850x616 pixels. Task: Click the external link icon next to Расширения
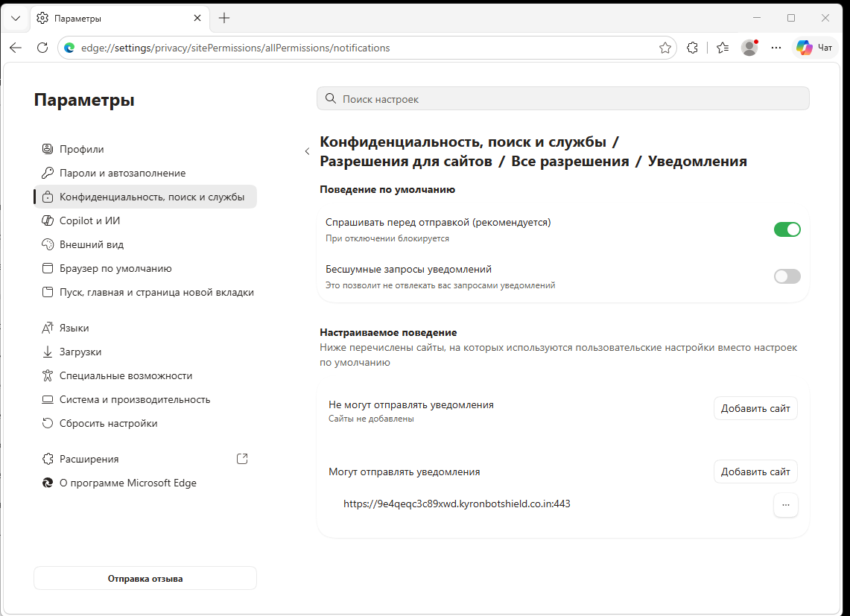(x=242, y=459)
